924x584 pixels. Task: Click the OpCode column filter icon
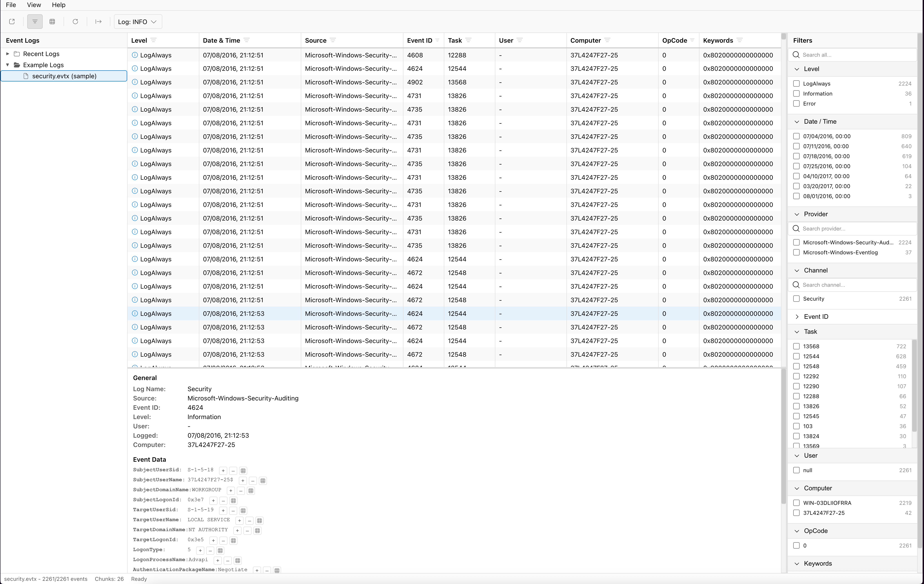(692, 40)
